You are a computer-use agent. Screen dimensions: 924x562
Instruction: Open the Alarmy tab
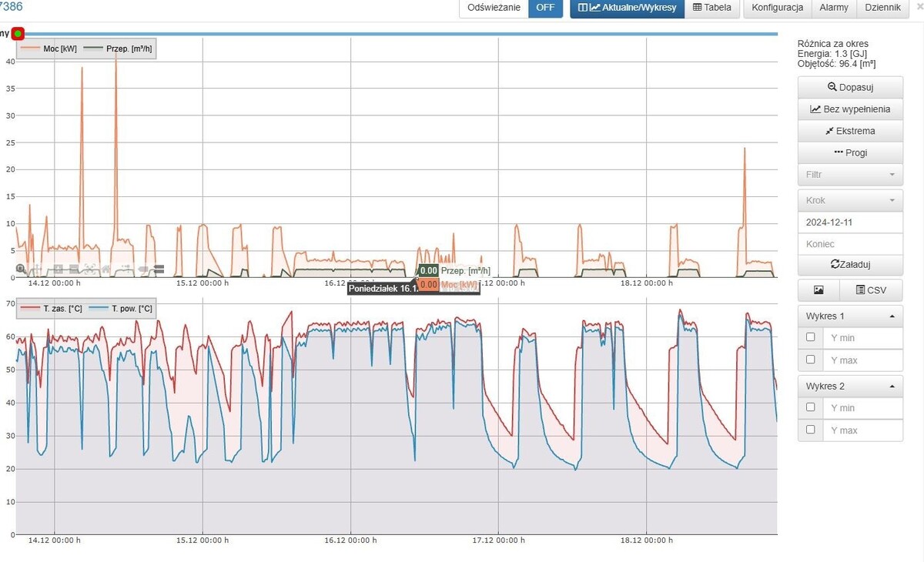pyautogui.click(x=834, y=8)
